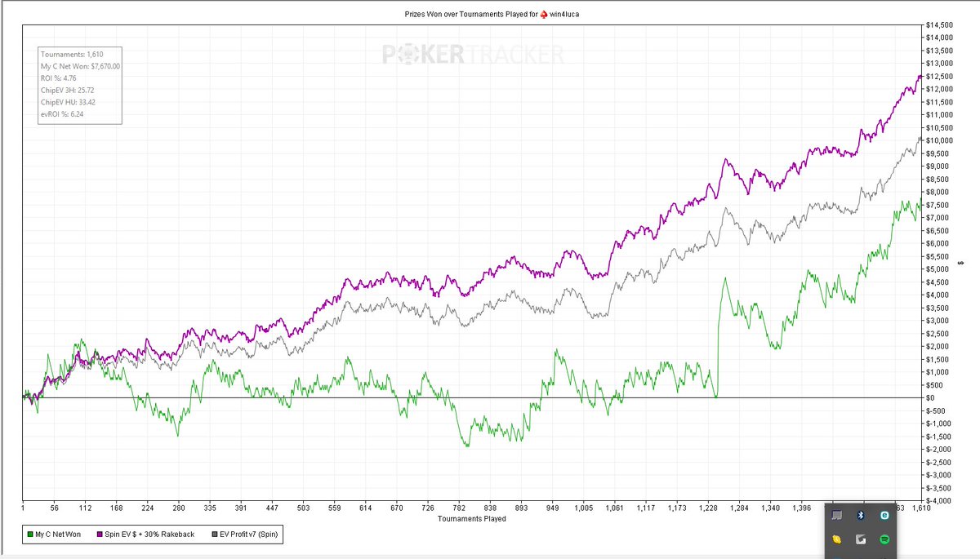Open the ESET antivirus tray icon
This screenshot has width=980, height=559.
click(884, 515)
